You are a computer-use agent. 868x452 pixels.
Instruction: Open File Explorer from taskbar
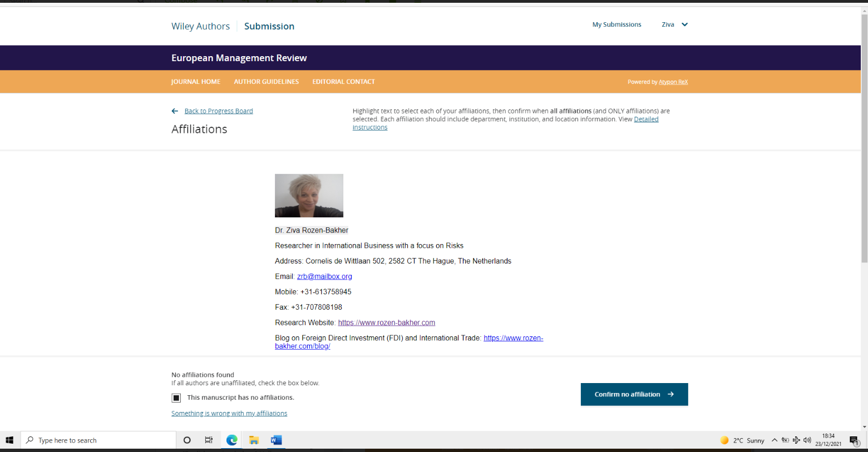(x=254, y=440)
